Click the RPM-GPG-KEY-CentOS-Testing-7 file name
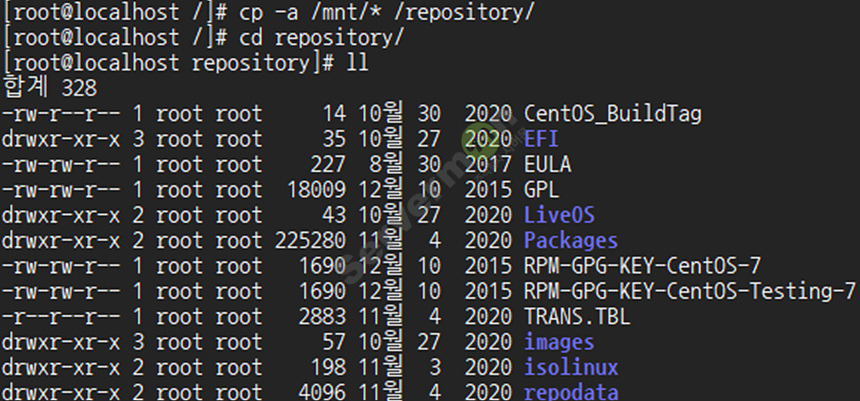Image resolution: width=860 pixels, height=401 pixels. [689, 291]
